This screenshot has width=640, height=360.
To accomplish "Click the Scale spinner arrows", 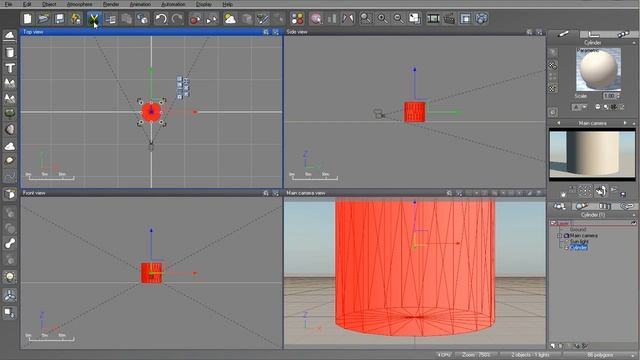I will coord(618,96).
